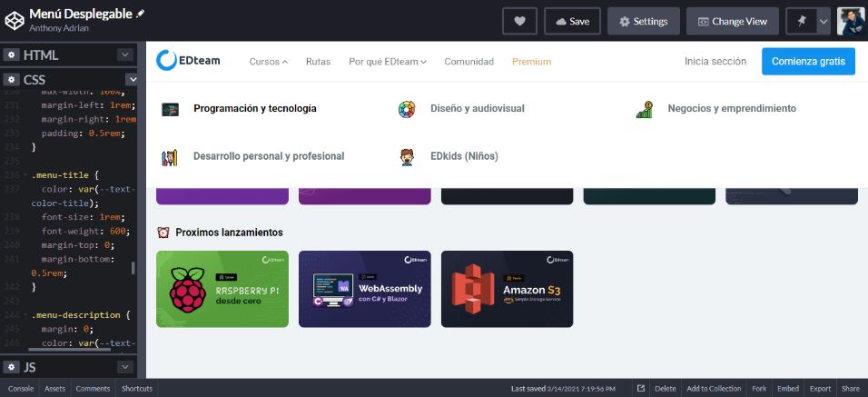Click the Inicia sección link
868x397 pixels.
(x=715, y=62)
